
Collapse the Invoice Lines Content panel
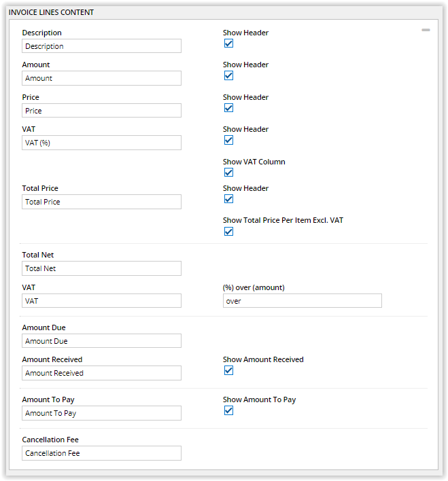tap(426, 31)
